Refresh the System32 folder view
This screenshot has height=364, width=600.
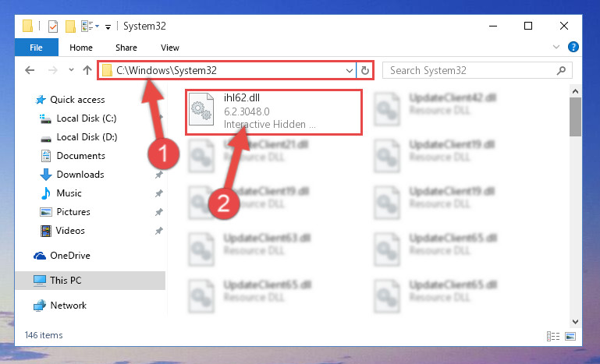coord(365,70)
